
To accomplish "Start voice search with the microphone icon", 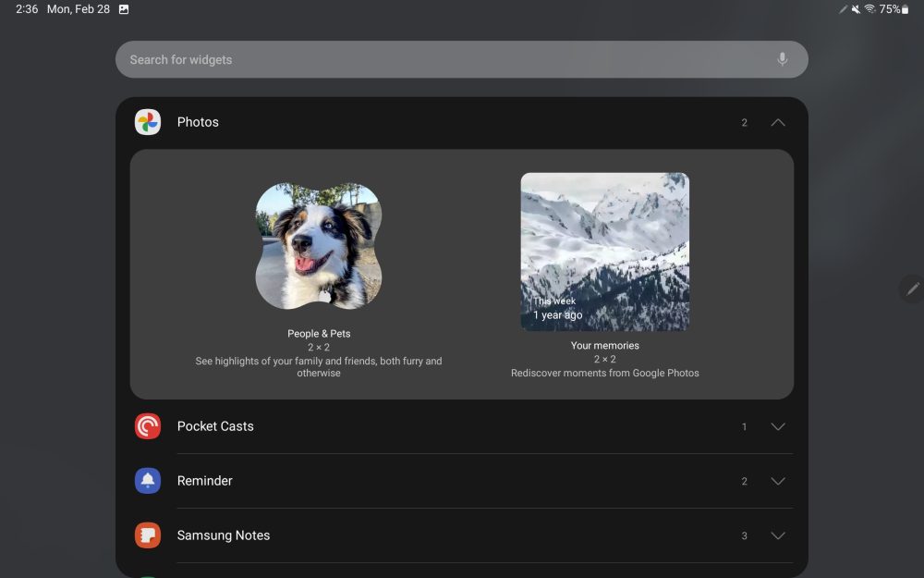I will (x=782, y=58).
